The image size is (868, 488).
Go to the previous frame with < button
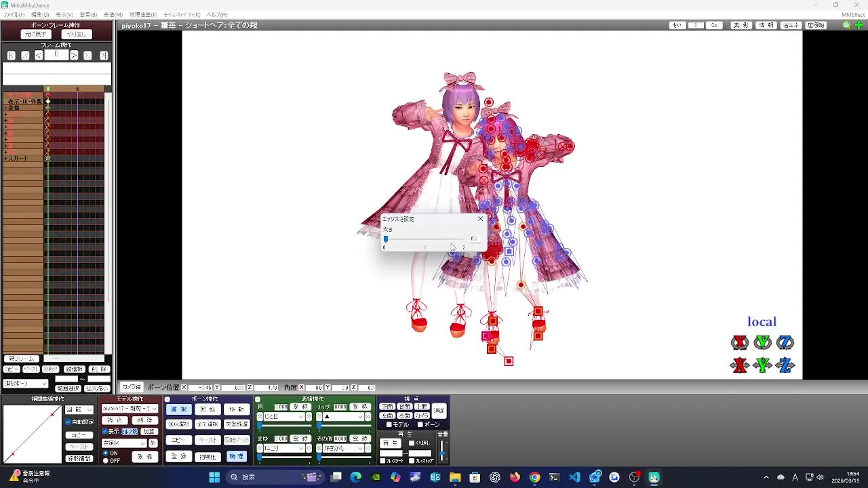pos(39,56)
